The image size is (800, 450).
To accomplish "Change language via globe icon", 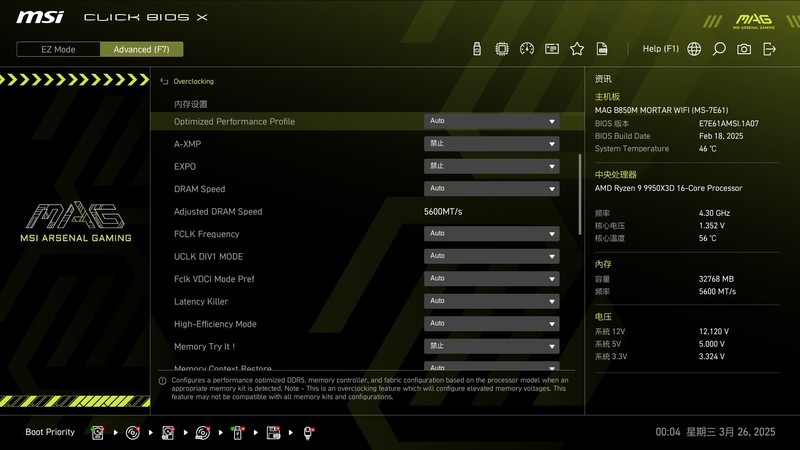I will pos(694,49).
